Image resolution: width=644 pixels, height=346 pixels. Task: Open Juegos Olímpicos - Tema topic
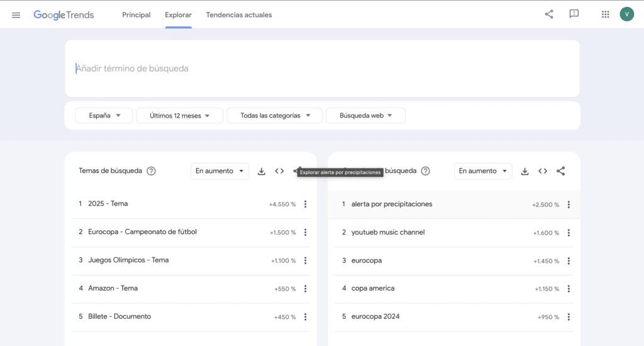click(128, 260)
